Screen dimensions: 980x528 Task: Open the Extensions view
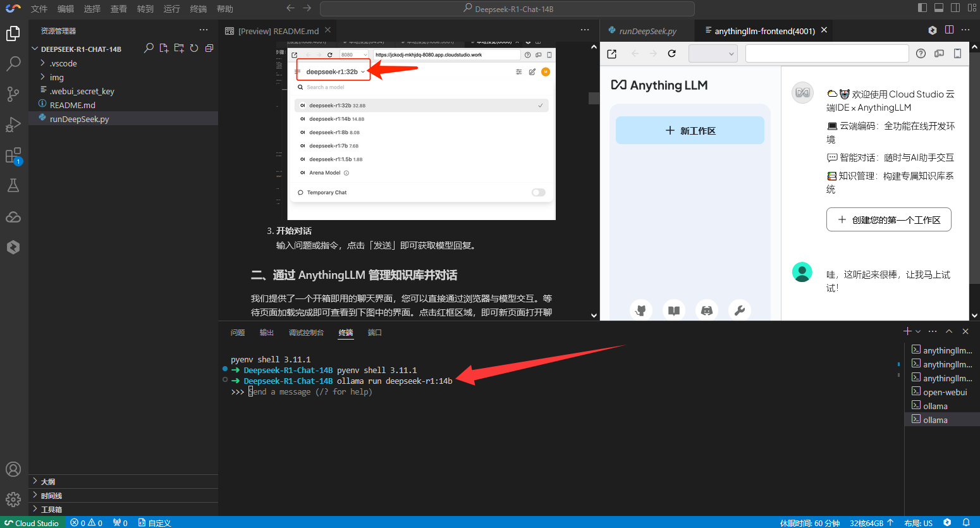[x=13, y=156]
